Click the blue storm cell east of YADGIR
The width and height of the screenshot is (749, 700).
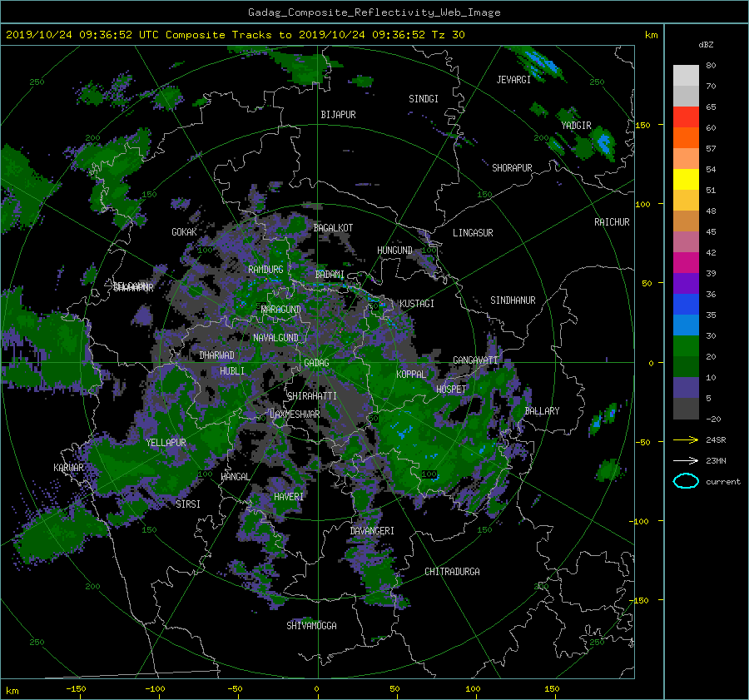tap(604, 142)
